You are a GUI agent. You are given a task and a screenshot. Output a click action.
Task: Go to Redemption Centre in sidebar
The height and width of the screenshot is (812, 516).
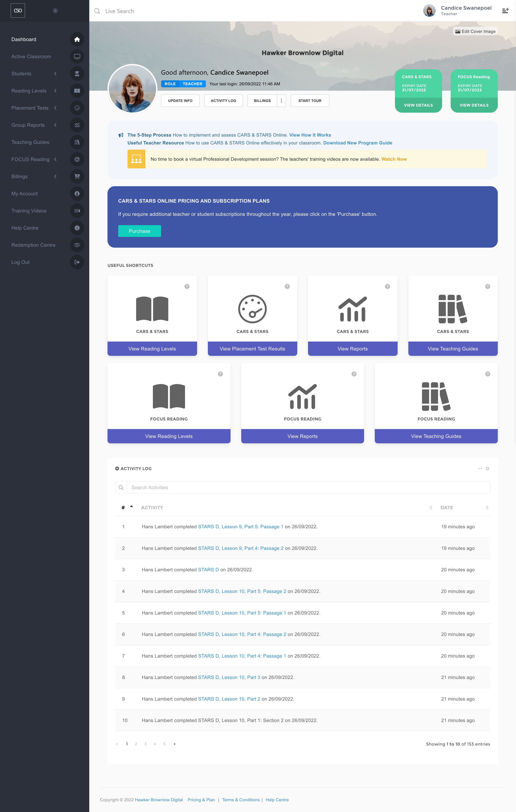33,245
